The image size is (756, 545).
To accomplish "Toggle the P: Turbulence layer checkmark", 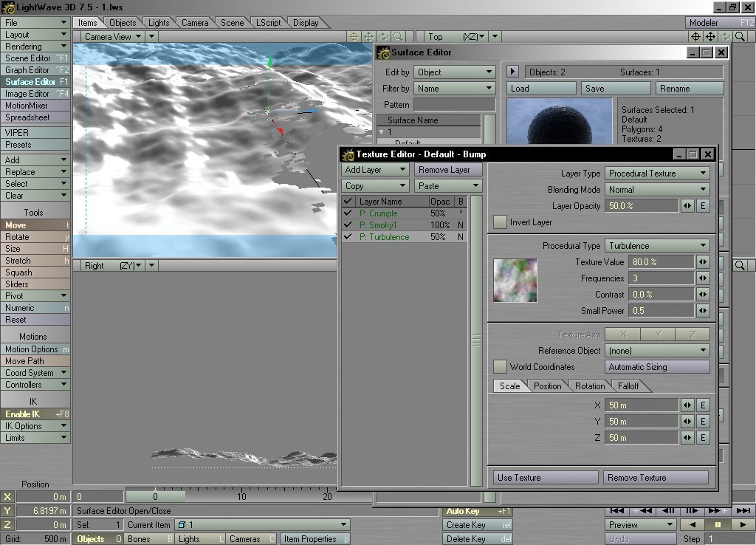I will 348,237.
